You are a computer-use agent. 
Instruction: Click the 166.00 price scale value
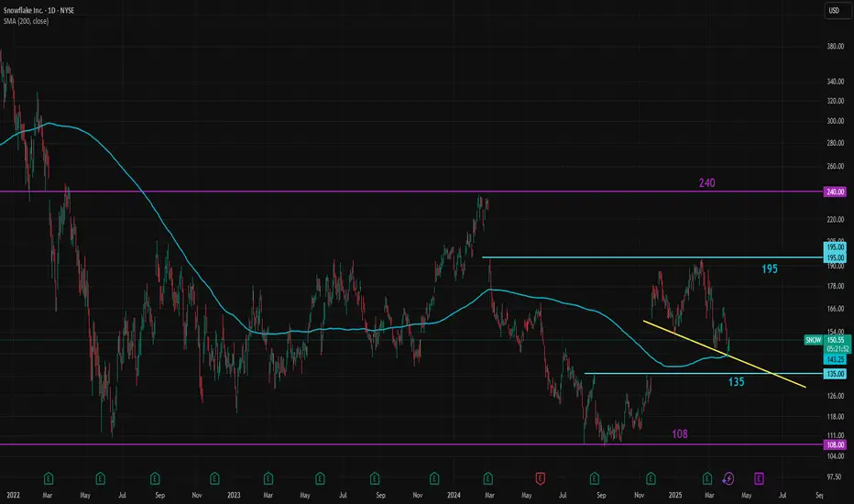point(836,309)
